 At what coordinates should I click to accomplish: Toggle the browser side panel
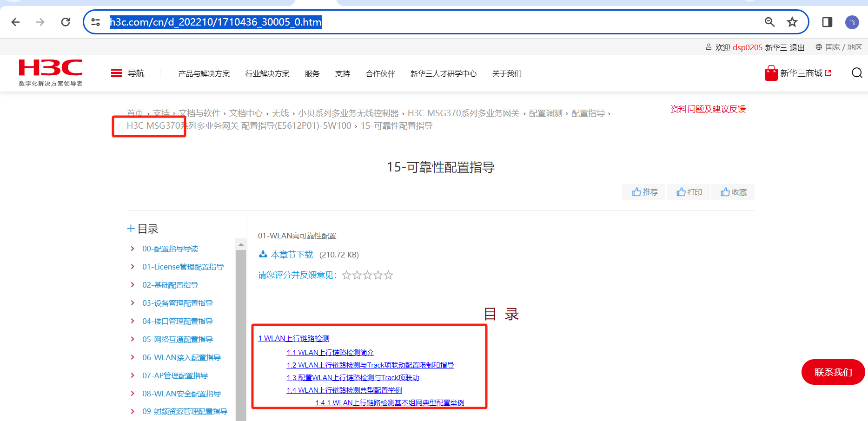tap(827, 22)
